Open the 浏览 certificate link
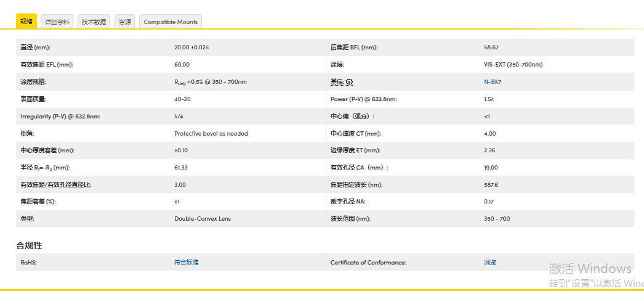Screen dimensions: 644x291 pos(490,263)
